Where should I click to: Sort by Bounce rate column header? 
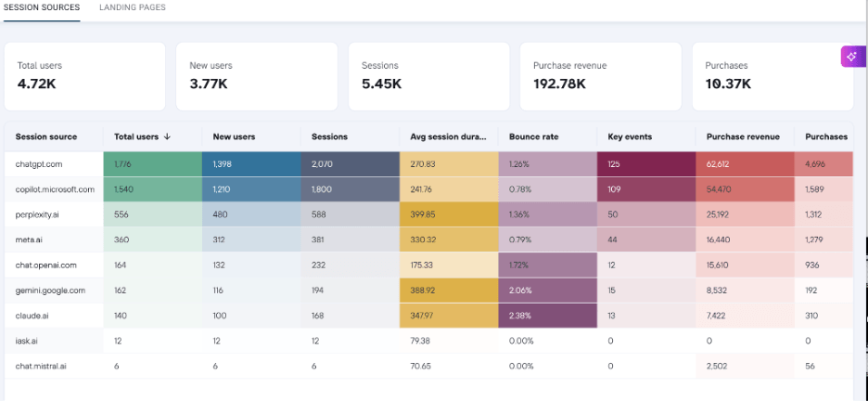533,136
